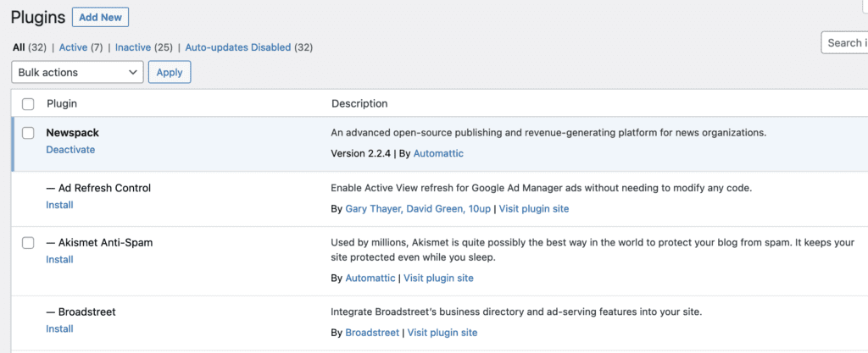The width and height of the screenshot is (868, 353).
Task: Visit plugin site for Ad Refresh Control
Action: (534, 209)
